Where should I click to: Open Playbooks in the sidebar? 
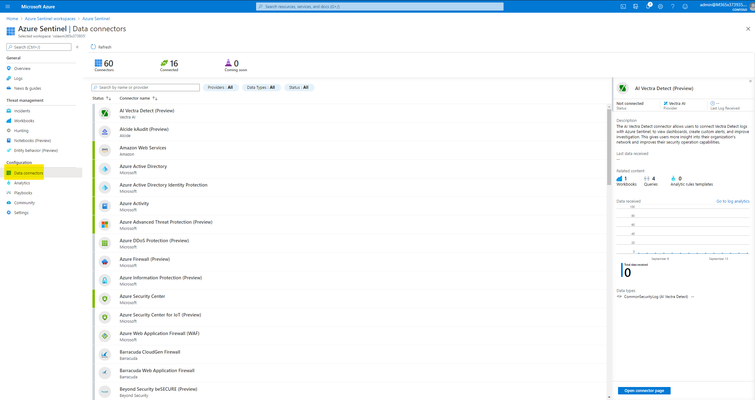coord(23,193)
